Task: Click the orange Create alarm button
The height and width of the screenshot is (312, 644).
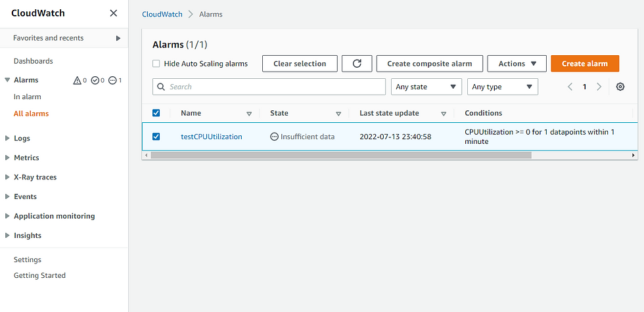Action: click(585, 64)
